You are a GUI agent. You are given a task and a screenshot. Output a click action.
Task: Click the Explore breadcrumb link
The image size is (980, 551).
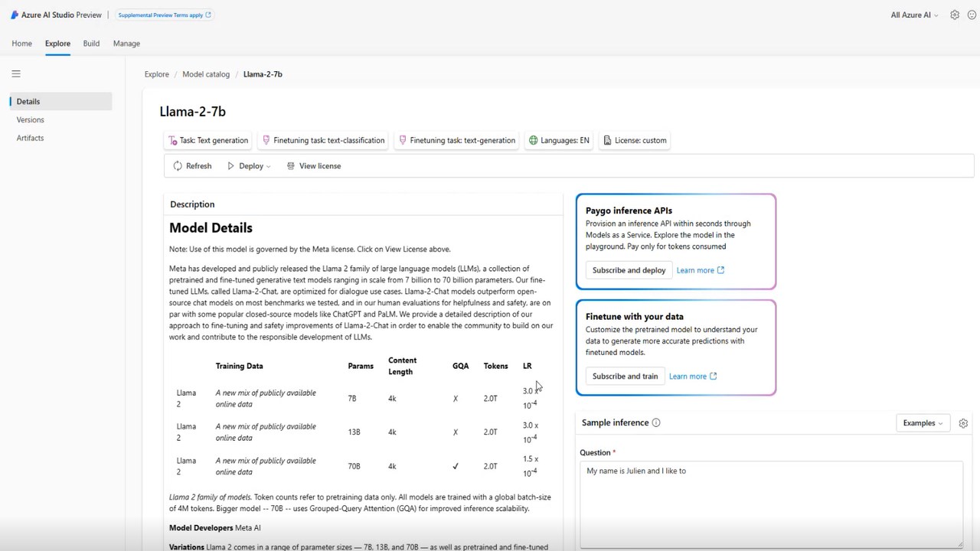pyautogui.click(x=157, y=74)
